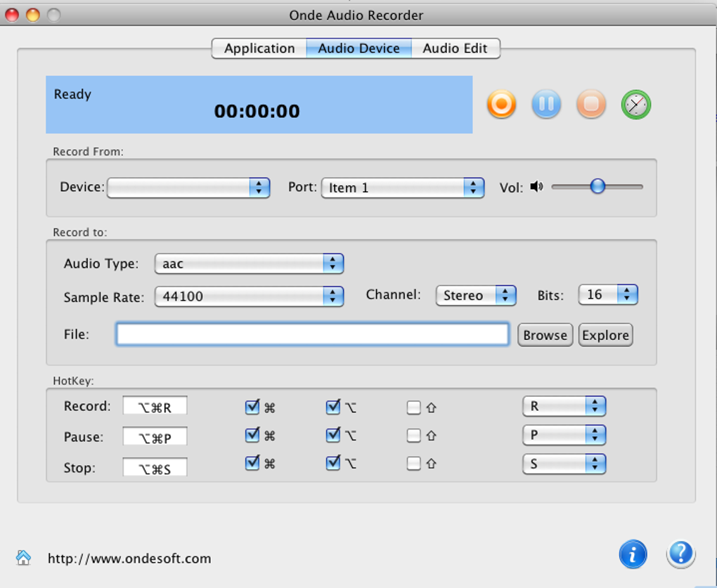717x588 pixels.
Task: Open the home icon next to website link
Action: pyautogui.click(x=23, y=557)
